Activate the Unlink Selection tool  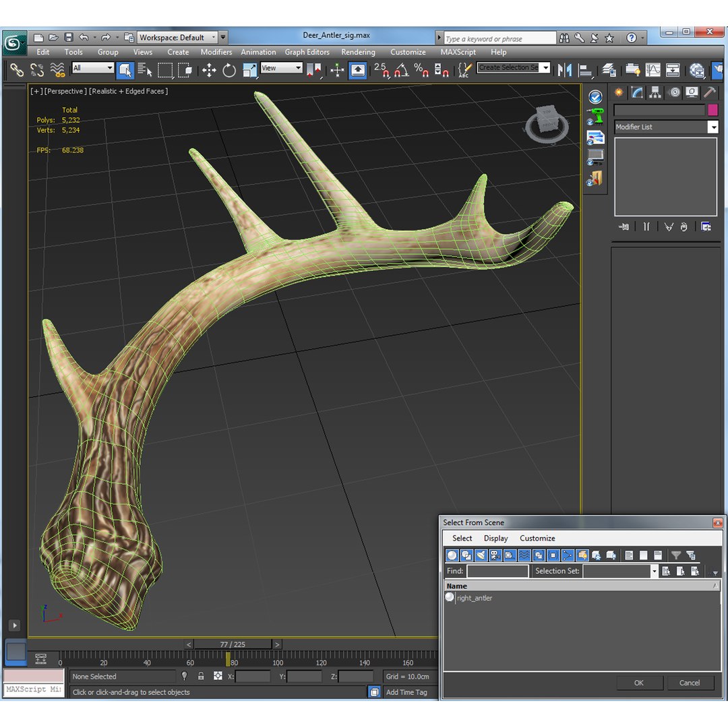pos(36,70)
